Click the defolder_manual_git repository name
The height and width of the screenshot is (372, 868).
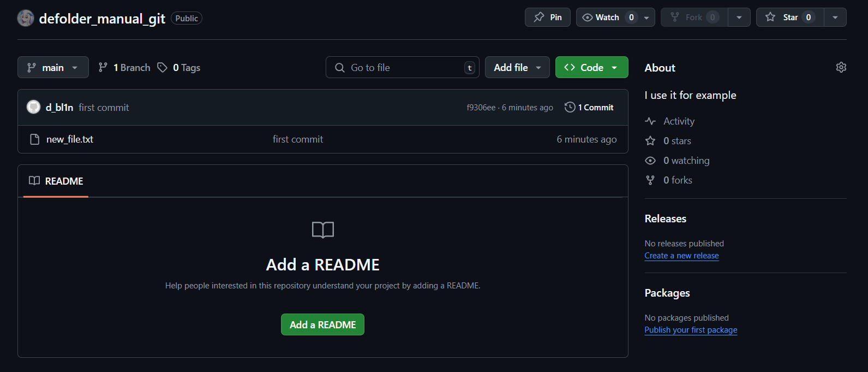click(x=102, y=19)
